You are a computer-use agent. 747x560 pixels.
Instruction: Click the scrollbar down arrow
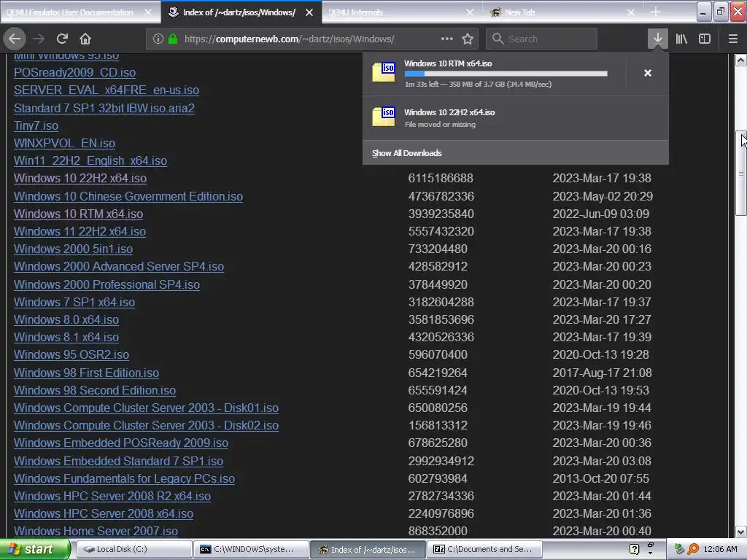coord(741,532)
